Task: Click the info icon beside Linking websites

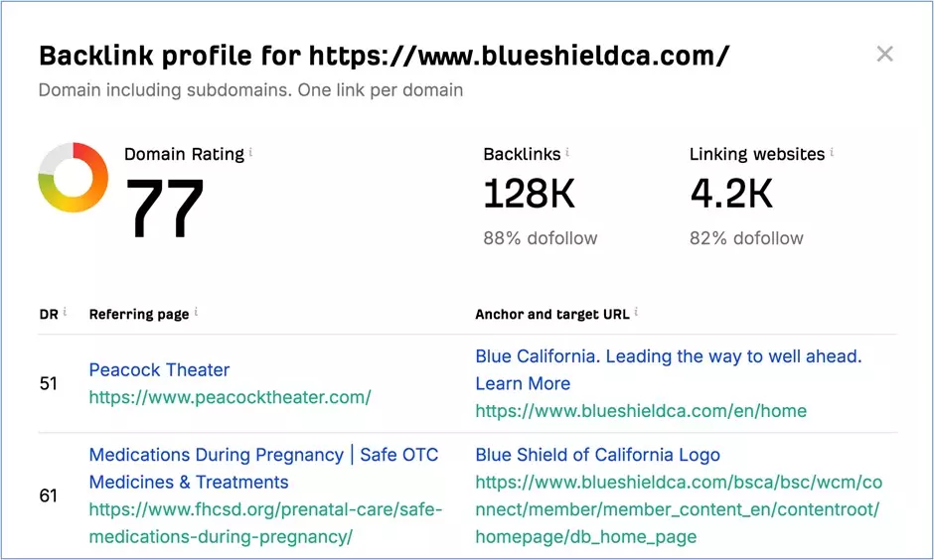Action: click(832, 152)
